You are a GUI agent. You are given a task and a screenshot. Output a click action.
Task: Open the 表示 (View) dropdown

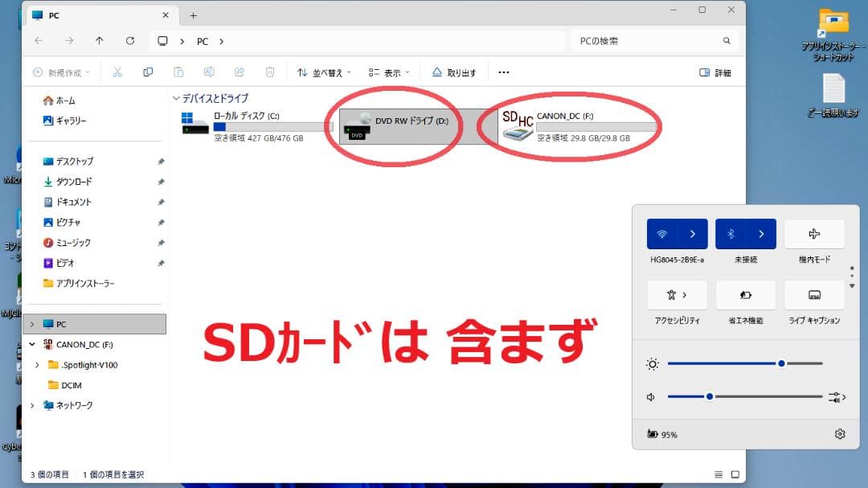tap(388, 72)
